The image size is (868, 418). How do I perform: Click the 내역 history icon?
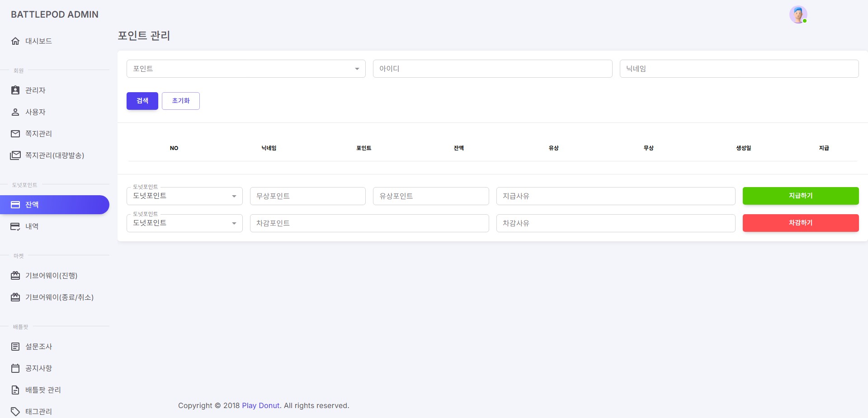click(x=15, y=226)
